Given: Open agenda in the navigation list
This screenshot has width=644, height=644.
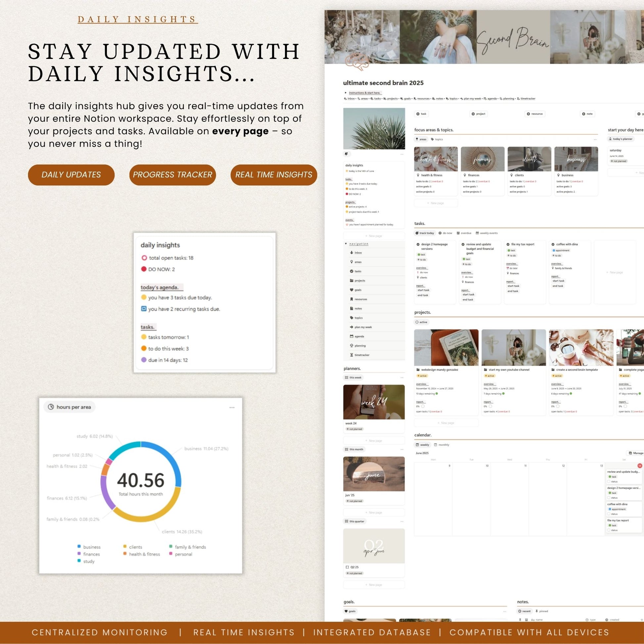Looking at the screenshot, I should click(x=359, y=336).
